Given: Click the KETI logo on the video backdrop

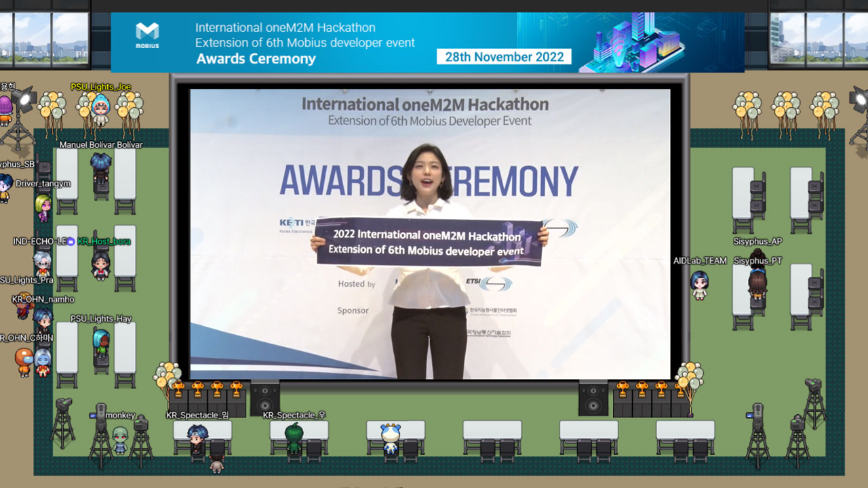Looking at the screenshot, I should click(296, 225).
